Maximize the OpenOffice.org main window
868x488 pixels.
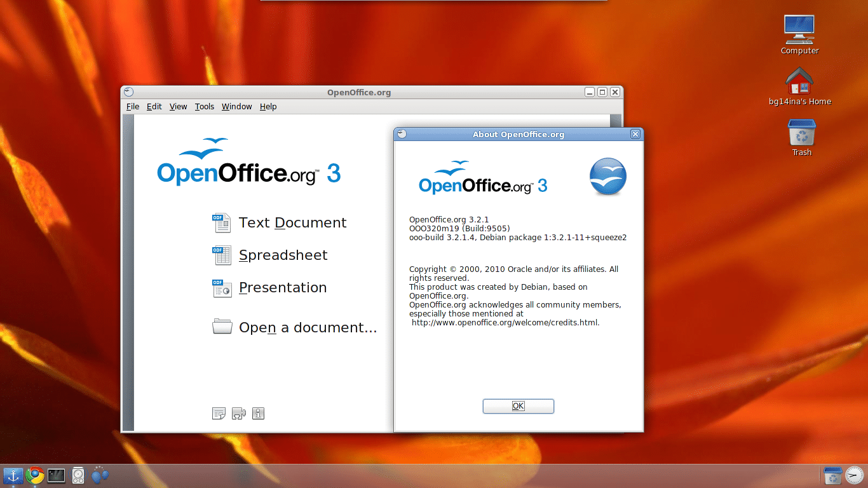coord(602,92)
